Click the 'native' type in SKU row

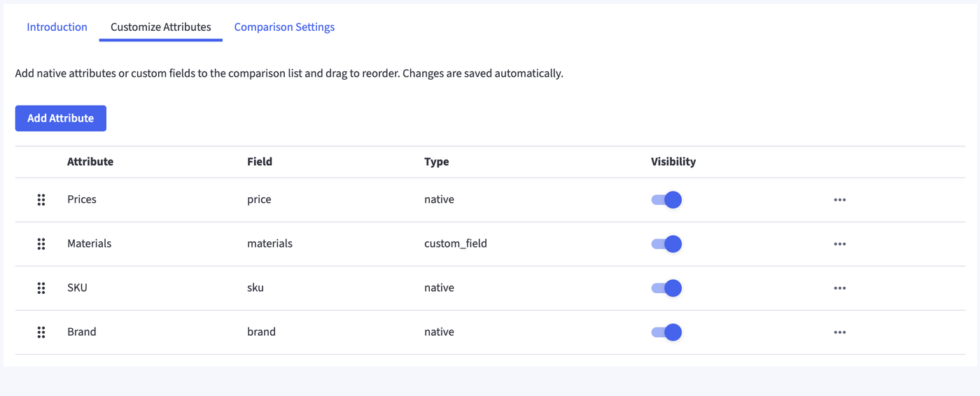click(439, 288)
